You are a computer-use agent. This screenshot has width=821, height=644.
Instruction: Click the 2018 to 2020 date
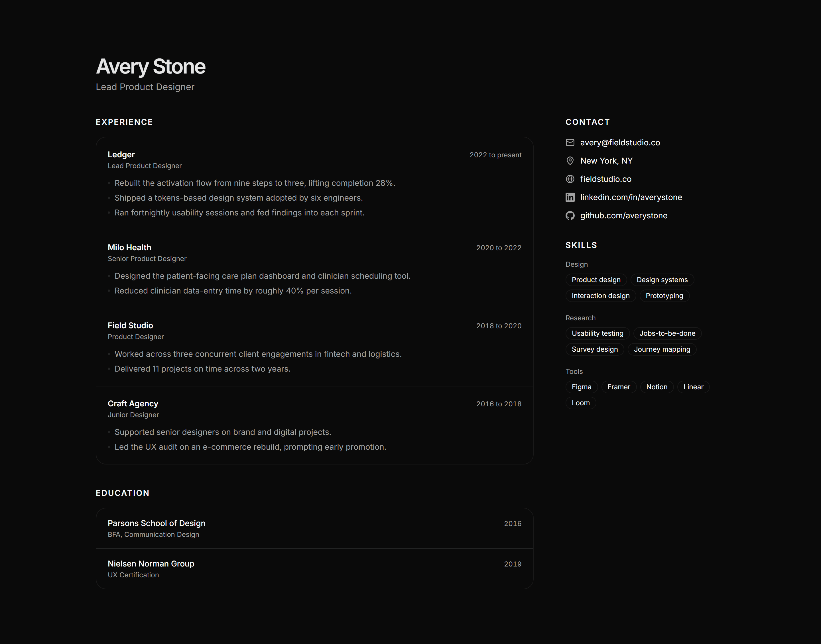click(499, 326)
